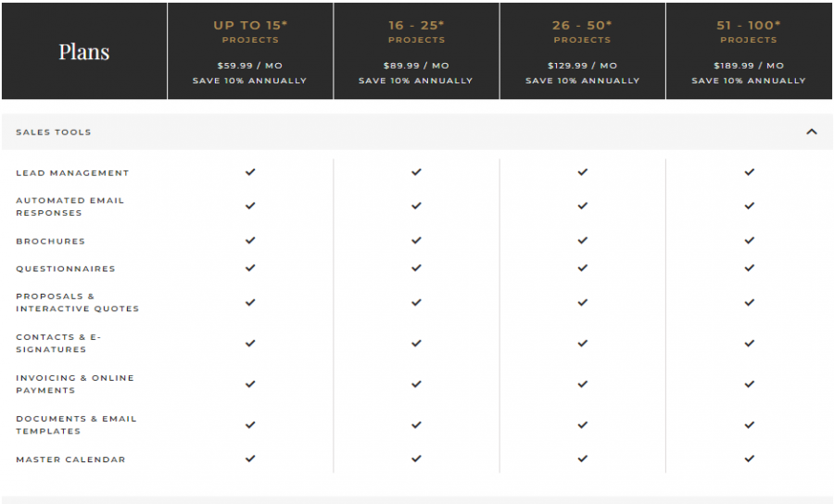The image size is (834, 504).
Task: Select the Up to 15 Projects plan header
Action: click(x=250, y=31)
